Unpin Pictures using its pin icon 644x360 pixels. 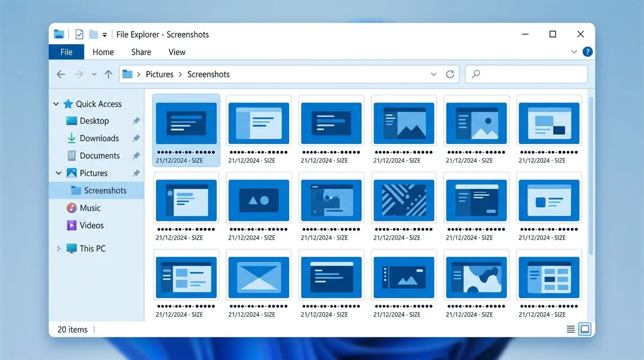(x=136, y=173)
